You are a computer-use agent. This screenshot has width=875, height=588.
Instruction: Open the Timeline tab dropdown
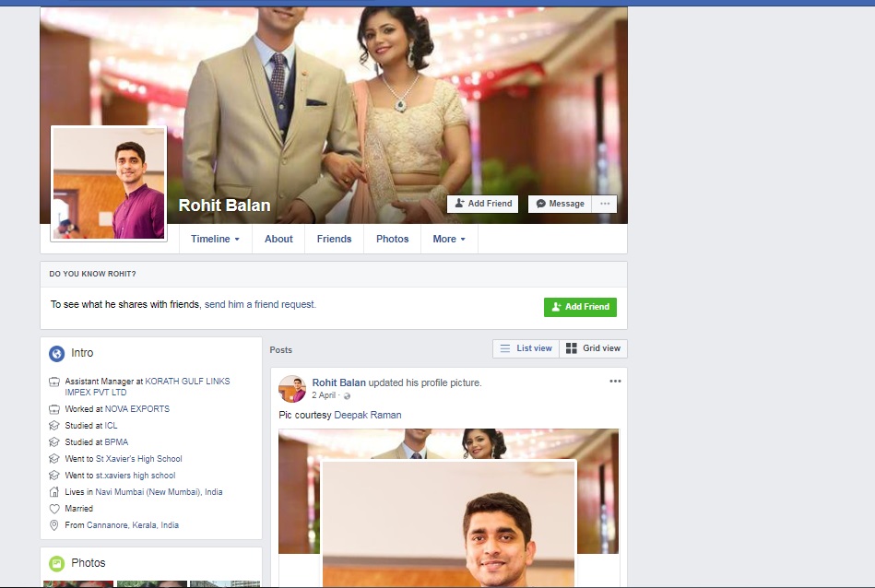pyautogui.click(x=216, y=239)
